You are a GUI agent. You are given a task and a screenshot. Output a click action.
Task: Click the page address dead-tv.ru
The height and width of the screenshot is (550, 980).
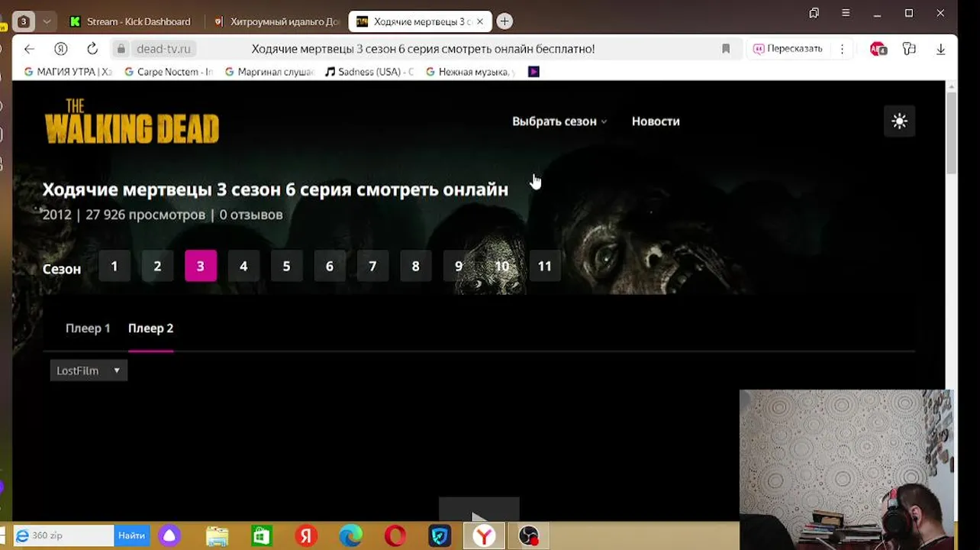click(163, 49)
